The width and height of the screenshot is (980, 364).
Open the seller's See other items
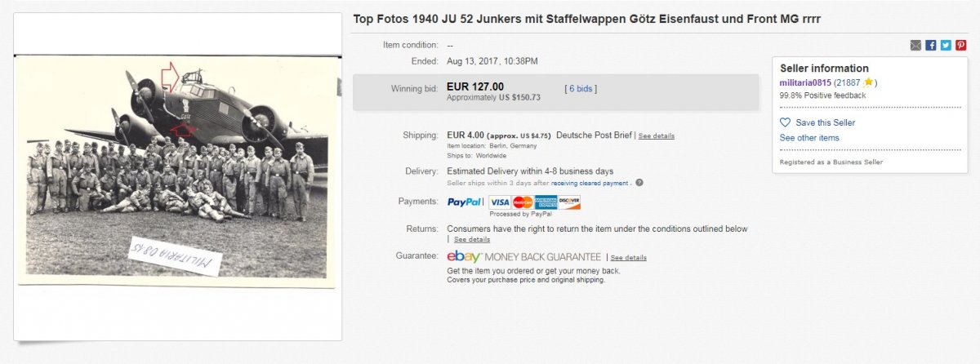pyautogui.click(x=809, y=138)
